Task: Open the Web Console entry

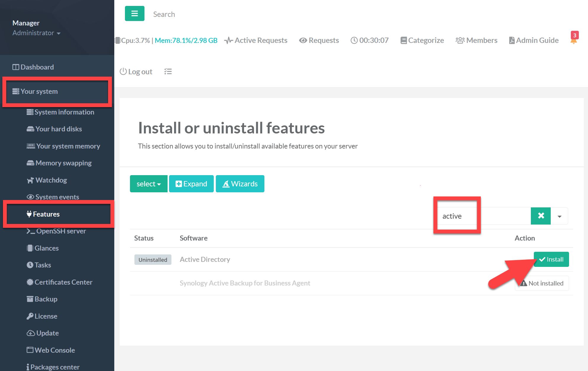Action: tap(54, 350)
